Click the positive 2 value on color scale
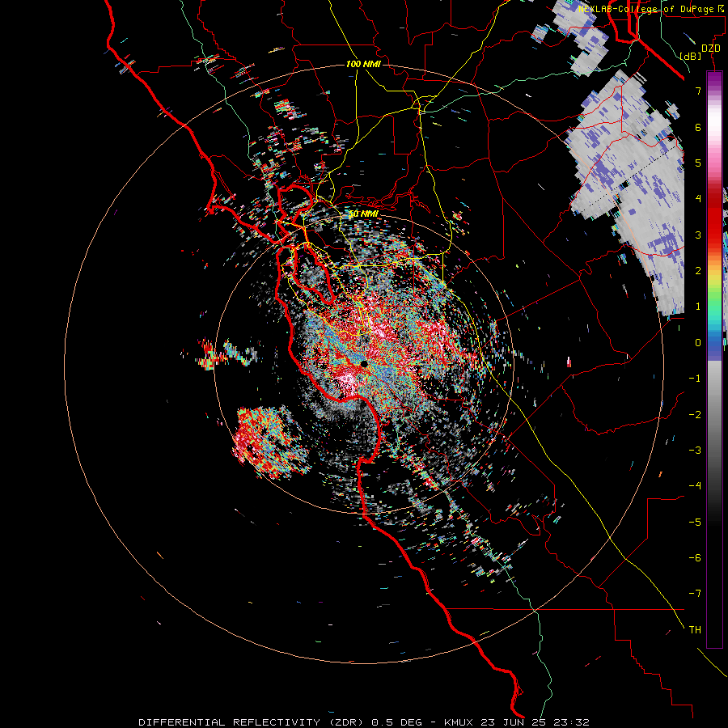 [698, 271]
